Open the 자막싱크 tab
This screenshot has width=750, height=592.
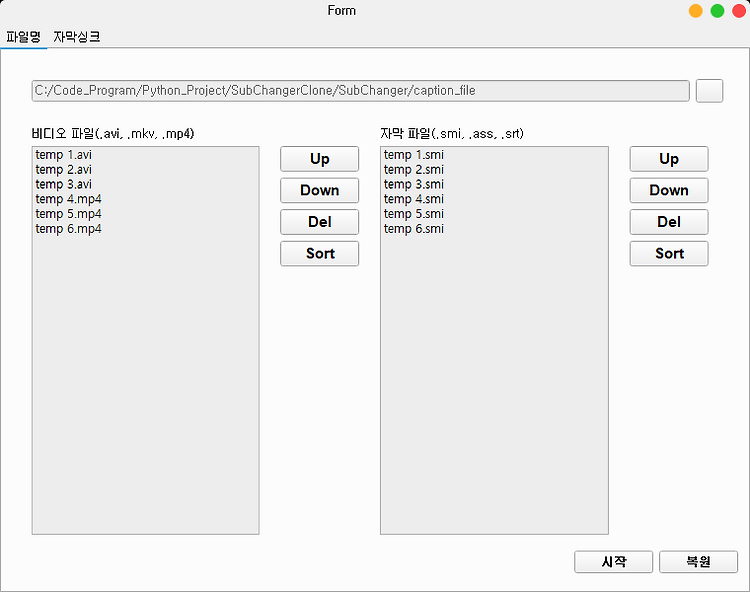(x=77, y=37)
